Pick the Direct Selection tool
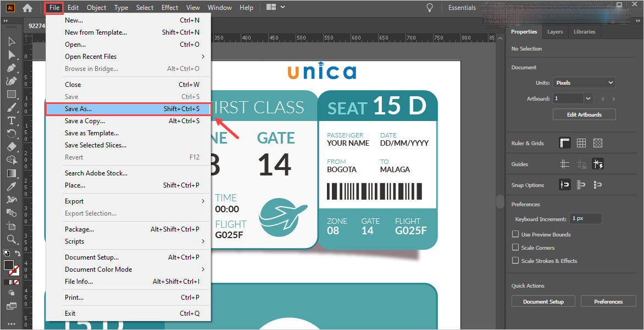The width and height of the screenshot is (644, 330). pos(11,54)
